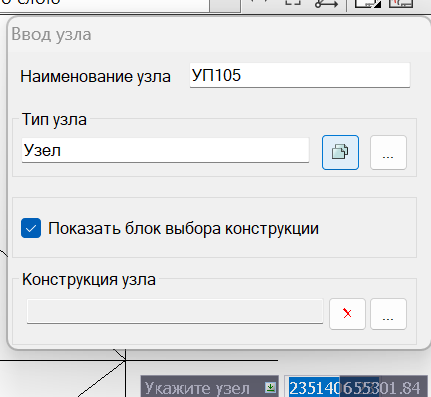Open node construction browse ellipsis button
Screen dimensions: 431x397
388,314
